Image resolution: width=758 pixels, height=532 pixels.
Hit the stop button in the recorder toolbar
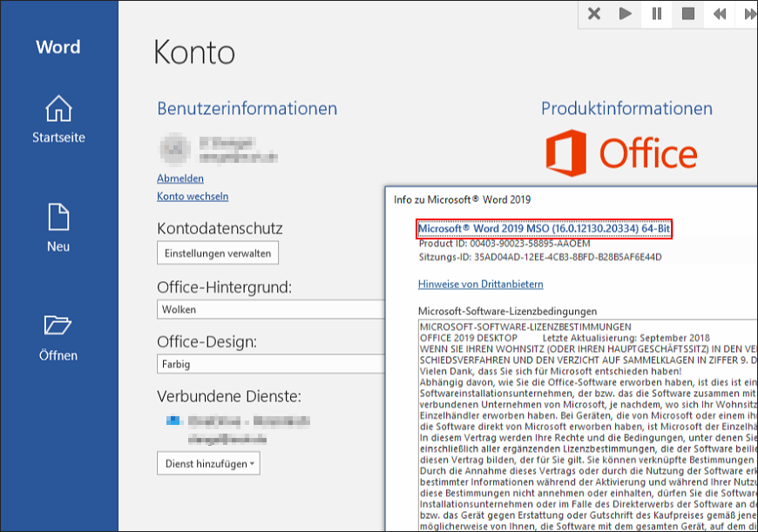tap(687, 13)
